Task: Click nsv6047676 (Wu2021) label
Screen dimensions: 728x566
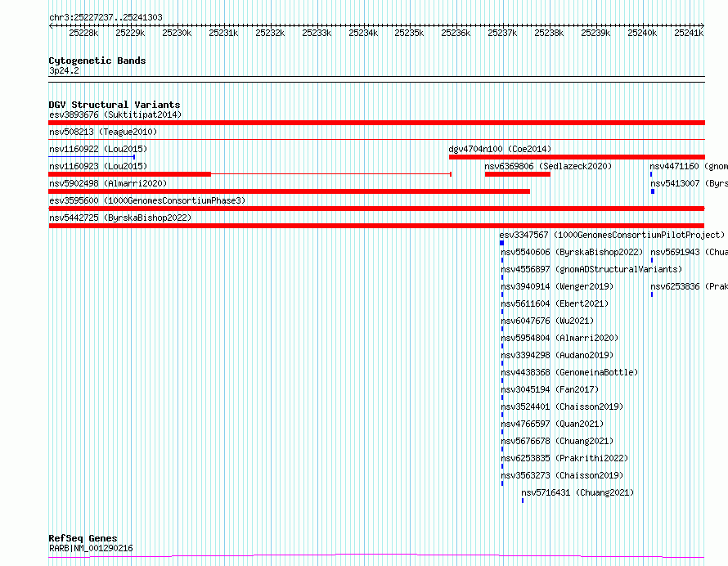Action: click(x=547, y=321)
